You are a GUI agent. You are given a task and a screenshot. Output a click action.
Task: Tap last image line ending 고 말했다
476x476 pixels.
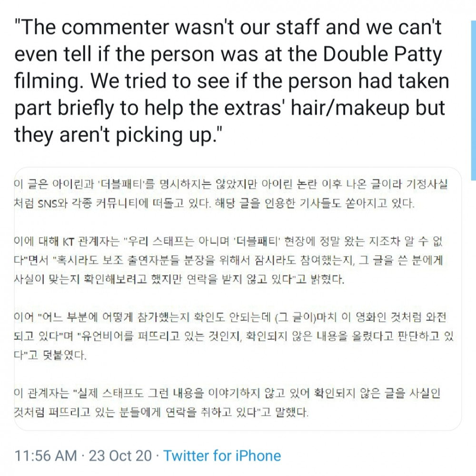pos(161,412)
